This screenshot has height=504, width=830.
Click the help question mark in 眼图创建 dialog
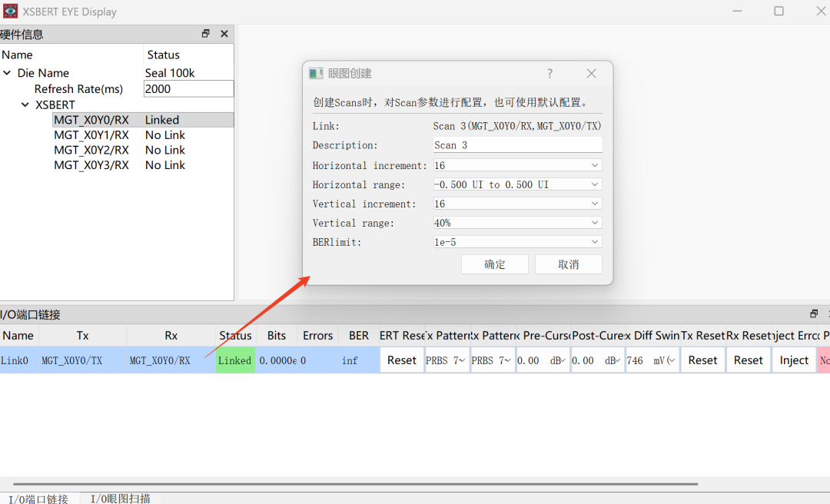pyautogui.click(x=550, y=74)
